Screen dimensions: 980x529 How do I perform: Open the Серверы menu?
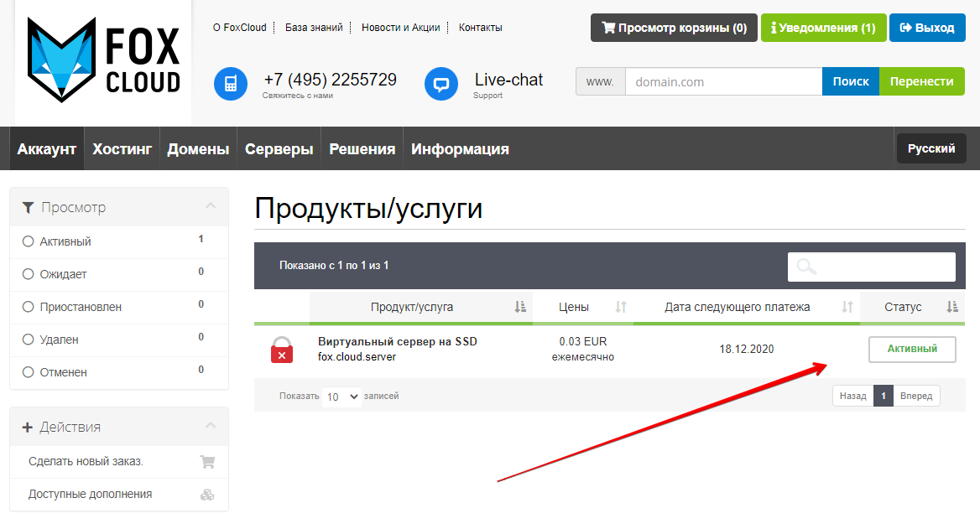tap(279, 149)
